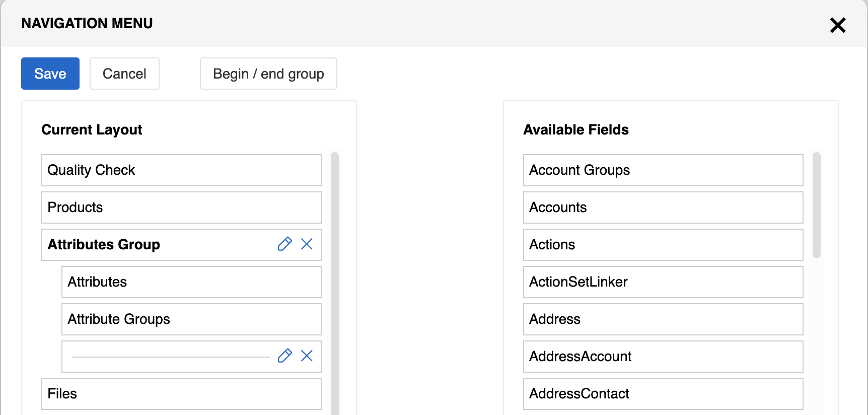The width and height of the screenshot is (868, 415).
Task: Click the Available Fields scrollbar thumb
Action: pyautogui.click(x=816, y=205)
